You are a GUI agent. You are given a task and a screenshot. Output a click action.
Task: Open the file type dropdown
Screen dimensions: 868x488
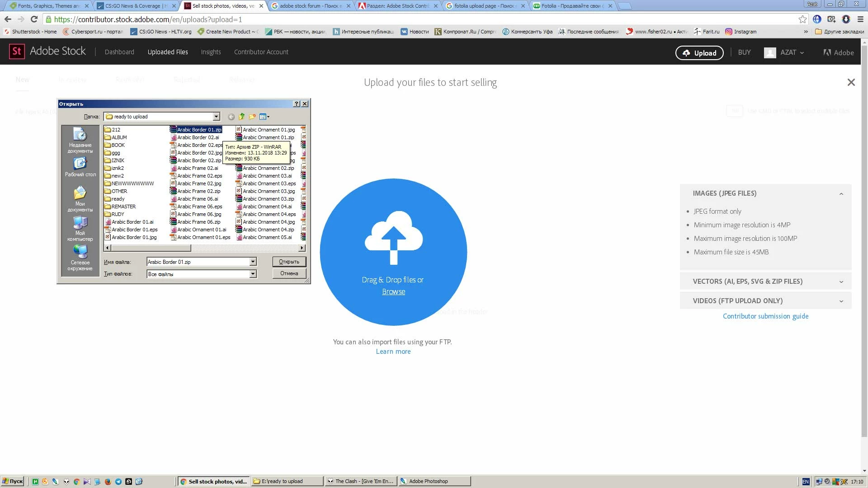253,274
